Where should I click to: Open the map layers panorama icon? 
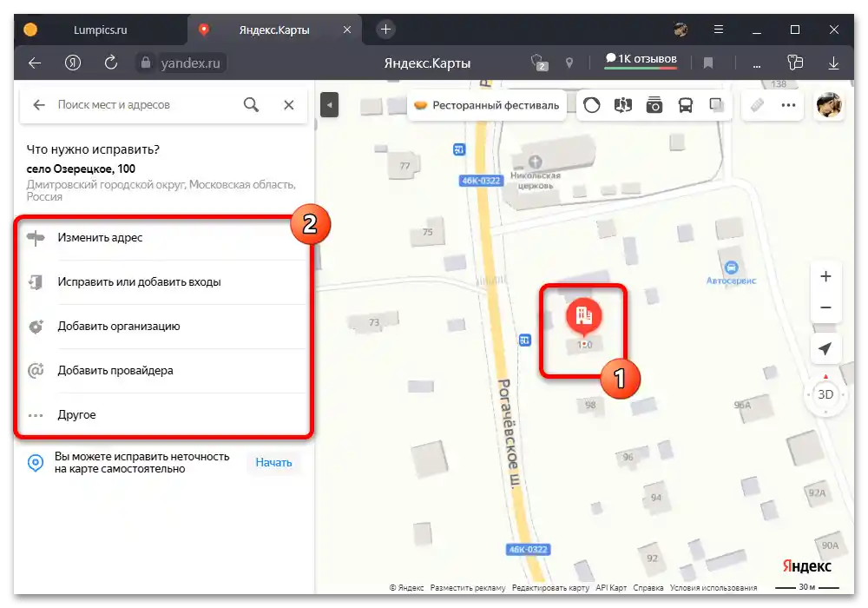622,104
